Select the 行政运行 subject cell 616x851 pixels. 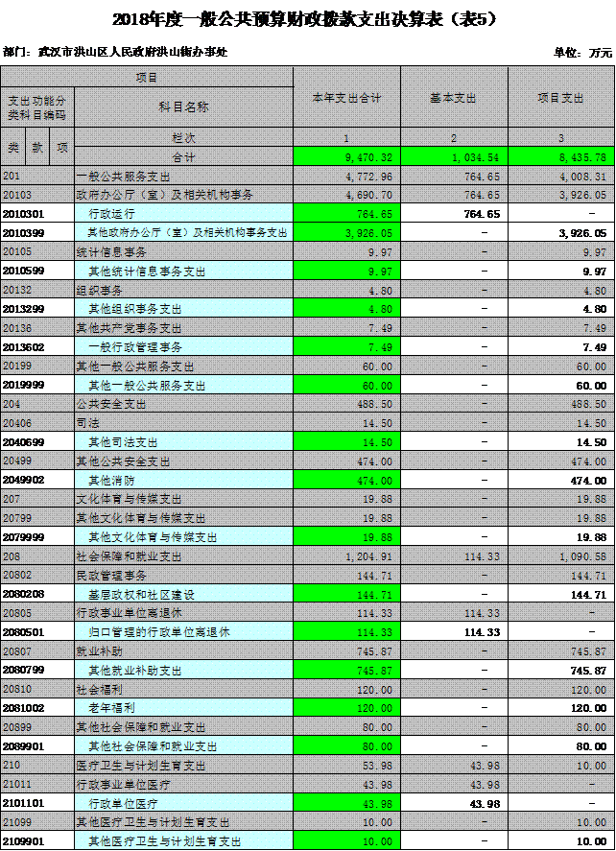(183, 214)
